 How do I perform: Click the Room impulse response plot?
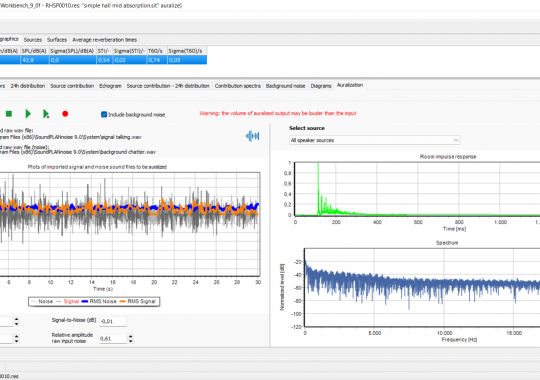click(417, 189)
